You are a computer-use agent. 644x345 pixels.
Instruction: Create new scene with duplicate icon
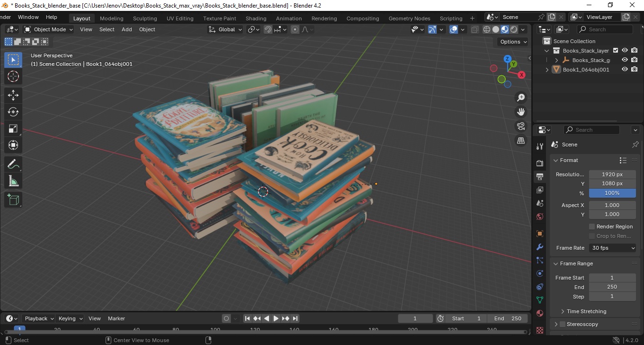coord(551,17)
